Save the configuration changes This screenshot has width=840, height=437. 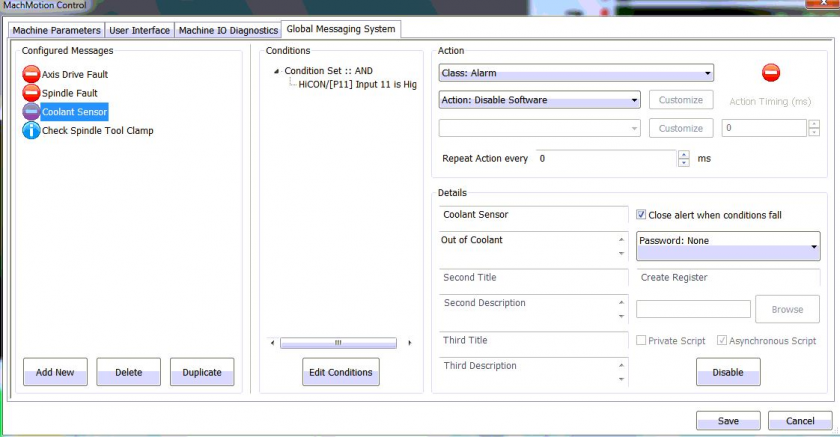728,421
